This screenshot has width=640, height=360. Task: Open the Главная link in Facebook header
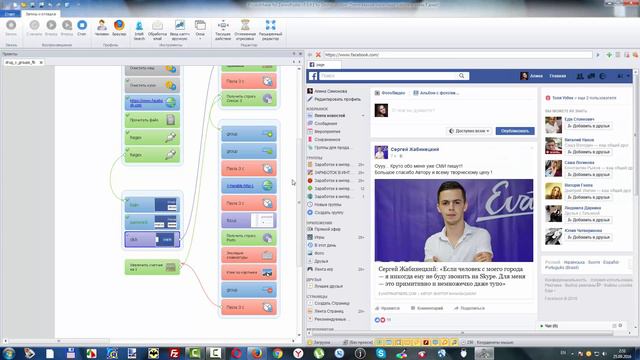click(x=558, y=76)
